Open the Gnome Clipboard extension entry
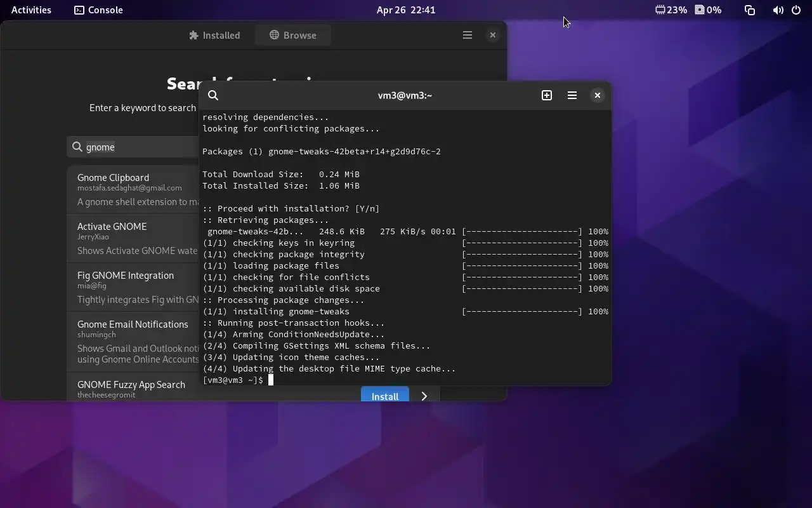Viewport: 812px width, 508px height. click(x=133, y=190)
